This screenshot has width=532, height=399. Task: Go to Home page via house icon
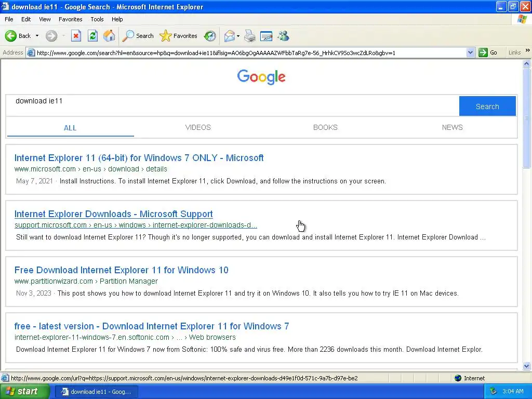(109, 36)
